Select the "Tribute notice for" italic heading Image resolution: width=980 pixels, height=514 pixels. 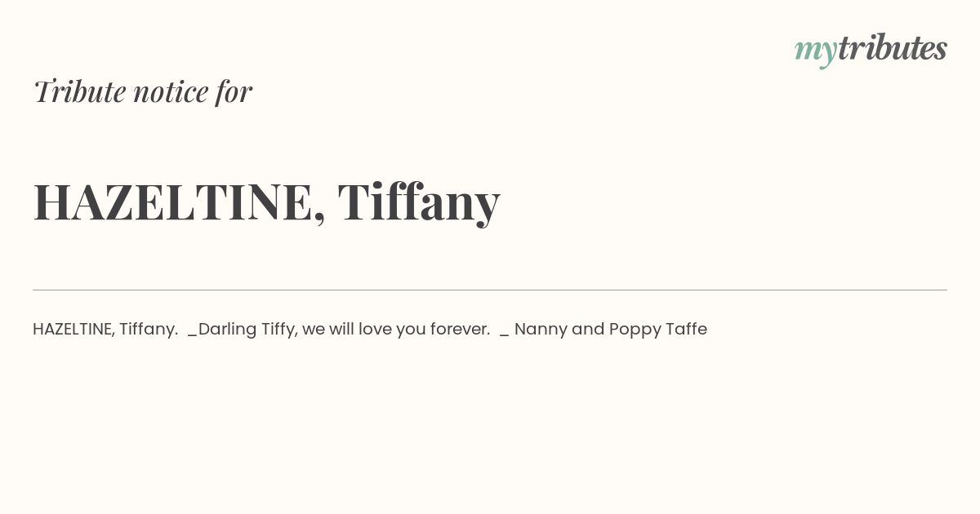[x=143, y=91]
